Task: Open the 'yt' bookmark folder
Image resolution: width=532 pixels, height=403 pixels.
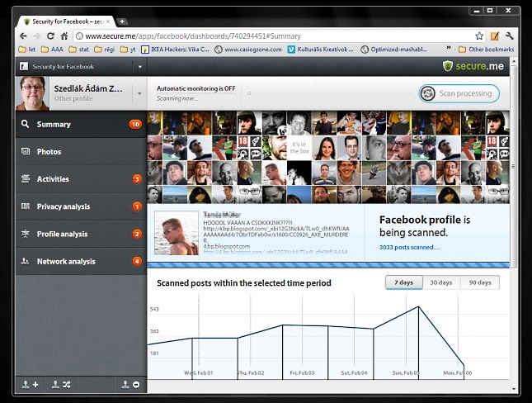Action: 128,50
